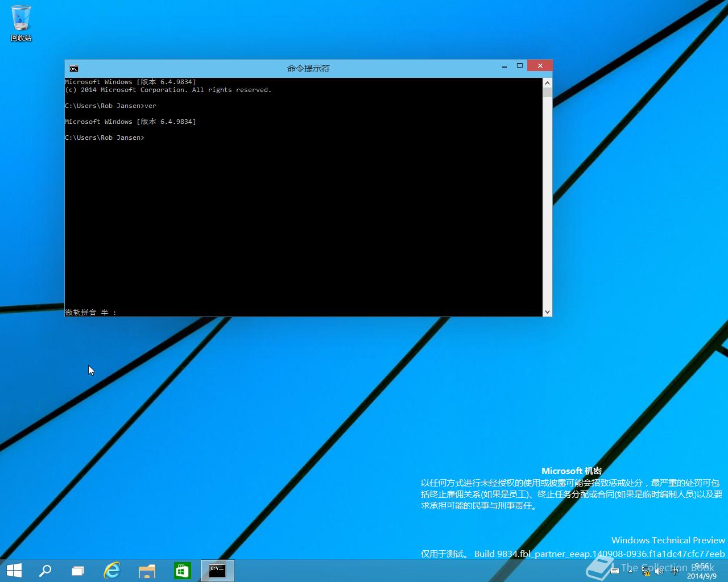Close the Command Prompt window
728x582 pixels.
[540, 66]
